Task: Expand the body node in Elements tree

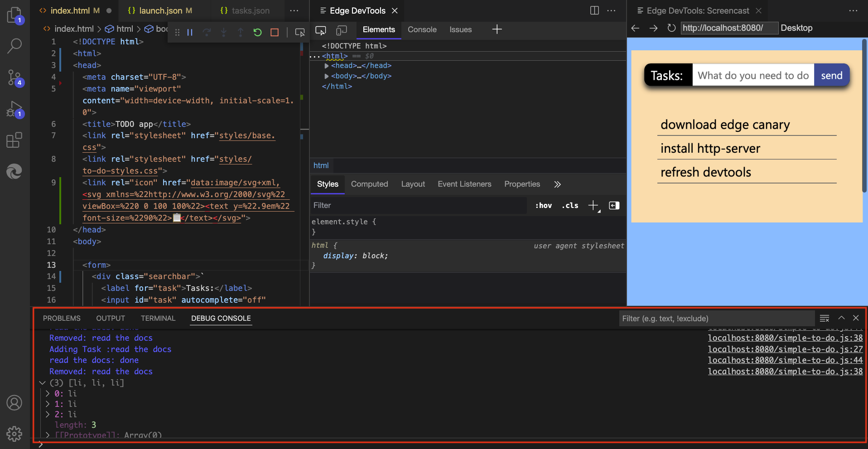Action: 327,76
